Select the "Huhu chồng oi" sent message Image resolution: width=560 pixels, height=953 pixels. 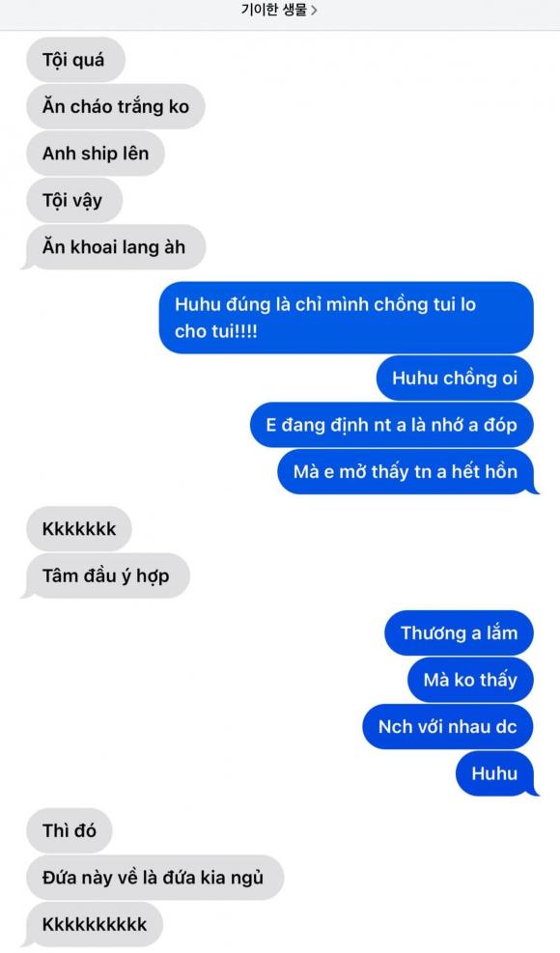(455, 378)
